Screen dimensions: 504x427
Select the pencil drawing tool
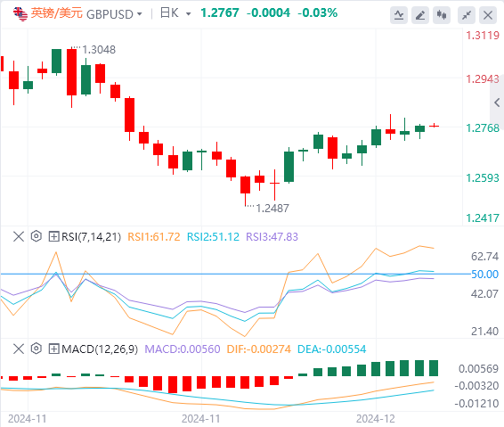tap(420, 15)
